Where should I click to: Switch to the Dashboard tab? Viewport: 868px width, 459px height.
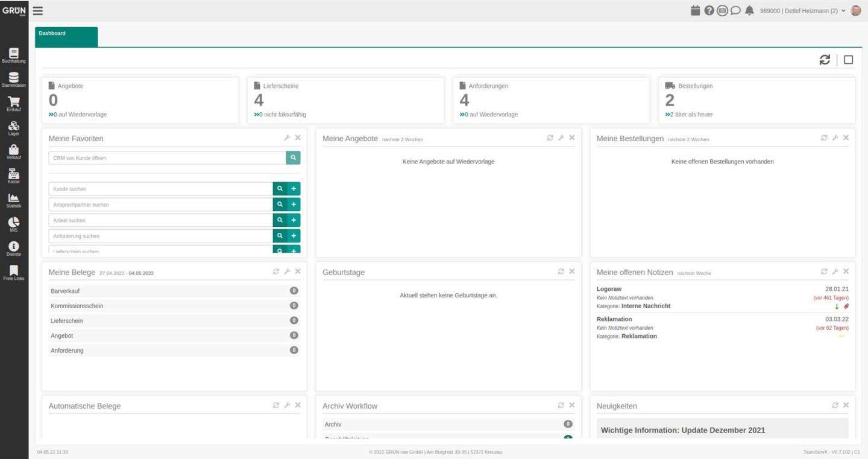tap(66, 36)
